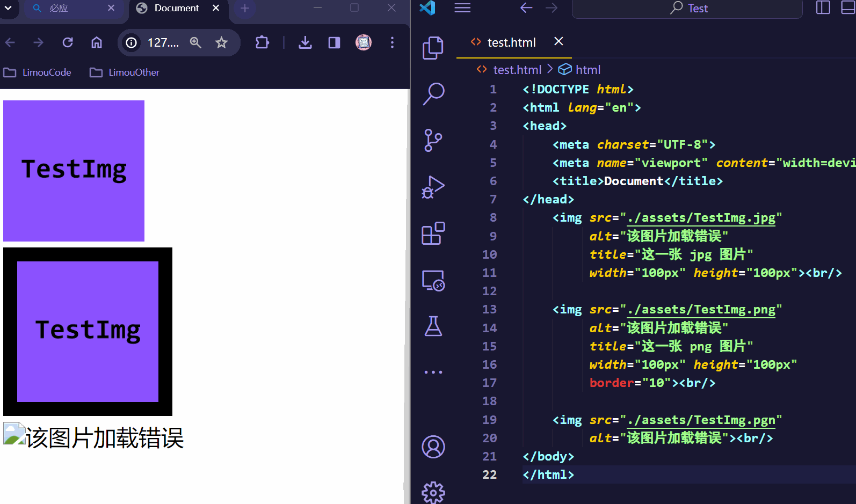Screen dimensions: 856x504
Task: Open the Run and Debug view
Action: 433,187
